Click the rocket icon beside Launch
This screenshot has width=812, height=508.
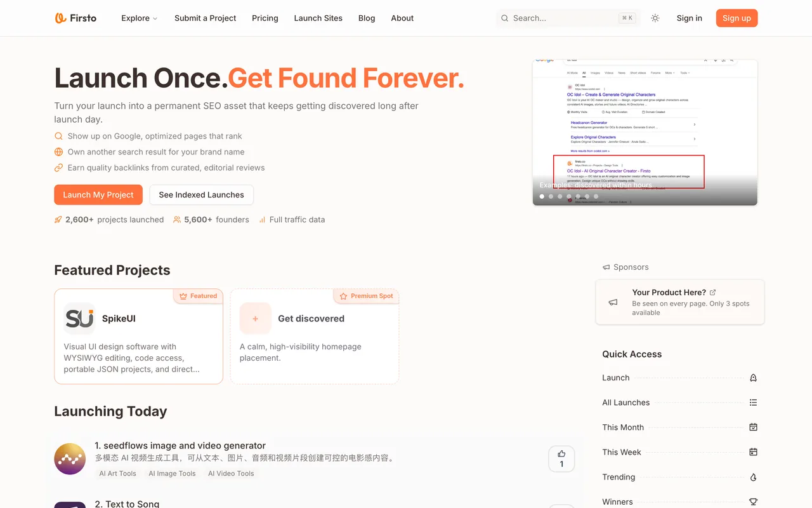753,378
